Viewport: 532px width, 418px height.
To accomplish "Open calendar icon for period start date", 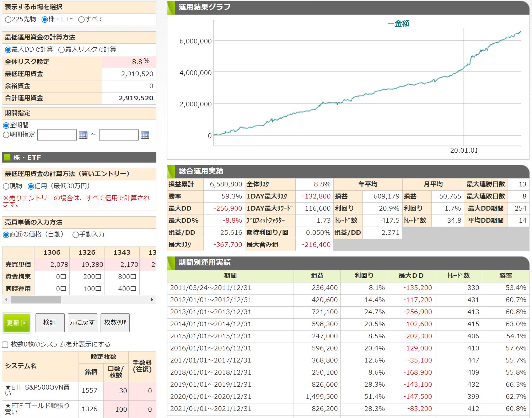I will [x=83, y=135].
